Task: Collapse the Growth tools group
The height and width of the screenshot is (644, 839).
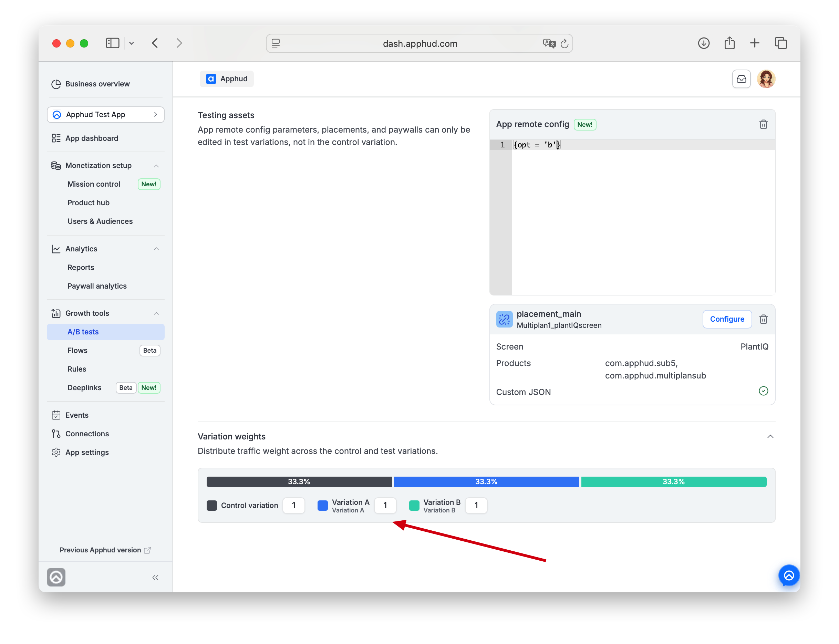Action: pos(156,313)
